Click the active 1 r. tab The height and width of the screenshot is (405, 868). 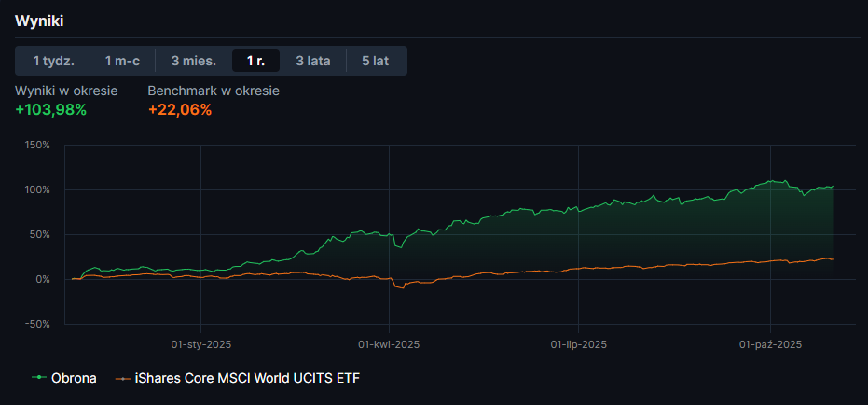click(255, 61)
